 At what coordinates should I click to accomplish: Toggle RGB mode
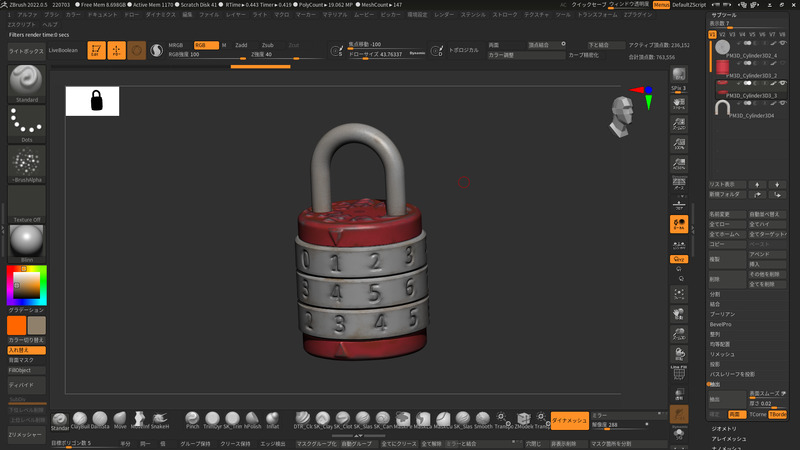[x=206, y=45]
